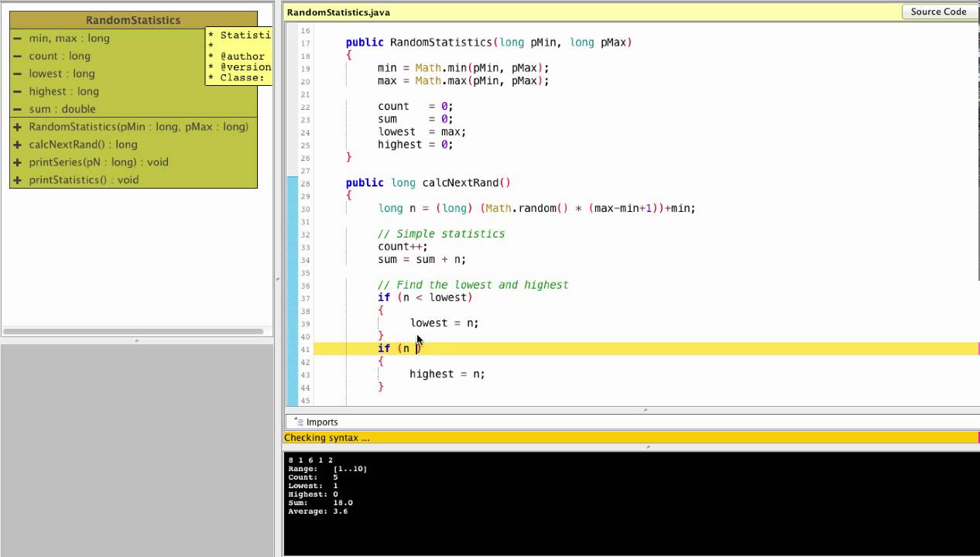Click the minus icon beside sum : double
This screenshot has width=980, height=557.
(17, 109)
